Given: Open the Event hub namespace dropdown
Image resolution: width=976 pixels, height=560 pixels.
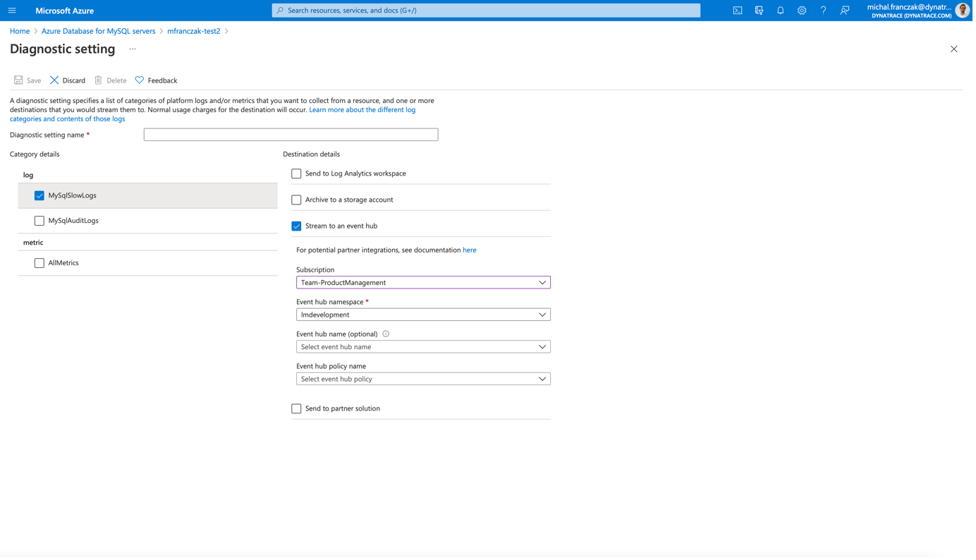Looking at the screenshot, I should 425,316.
